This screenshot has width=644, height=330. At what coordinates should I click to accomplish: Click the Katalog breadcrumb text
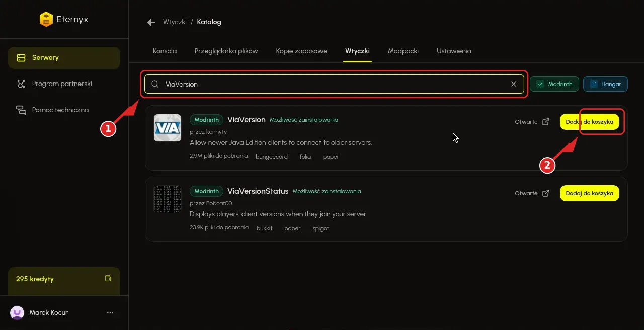click(209, 22)
